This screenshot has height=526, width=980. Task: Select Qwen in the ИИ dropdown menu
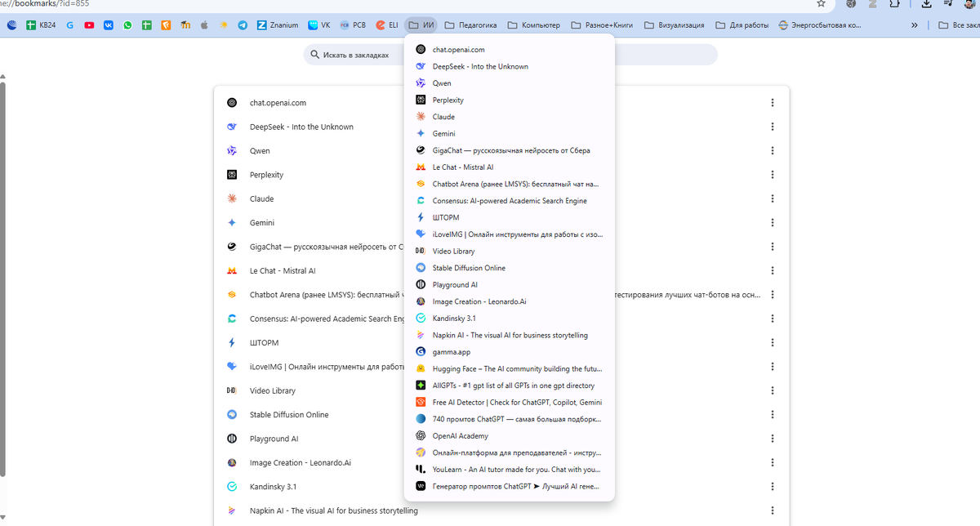510,83
